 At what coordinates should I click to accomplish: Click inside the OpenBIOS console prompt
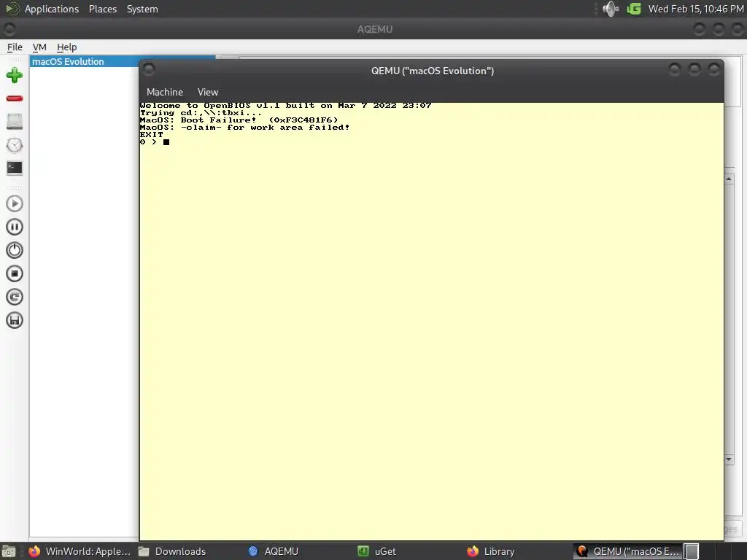(166, 142)
